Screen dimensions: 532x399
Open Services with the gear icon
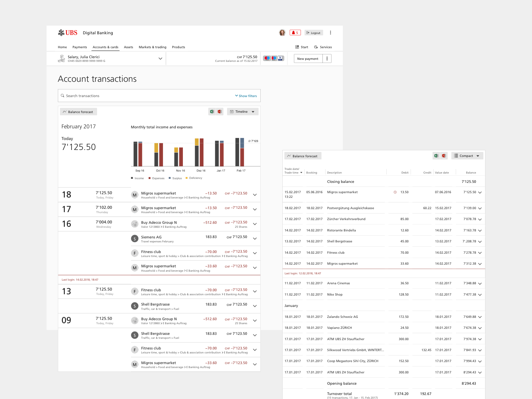(x=323, y=47)
